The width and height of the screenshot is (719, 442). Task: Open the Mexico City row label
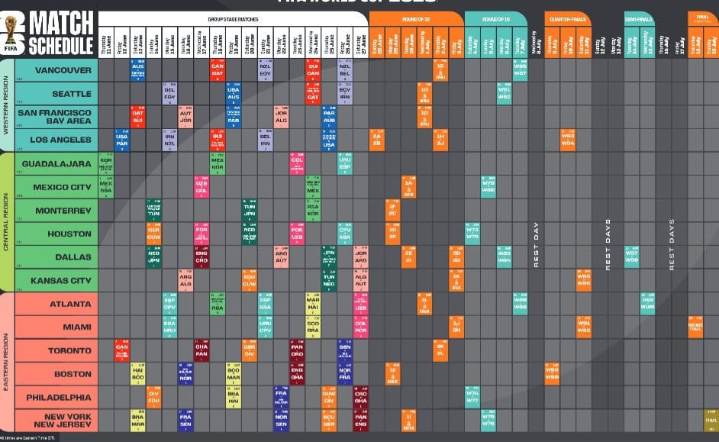tap(58, 187)
